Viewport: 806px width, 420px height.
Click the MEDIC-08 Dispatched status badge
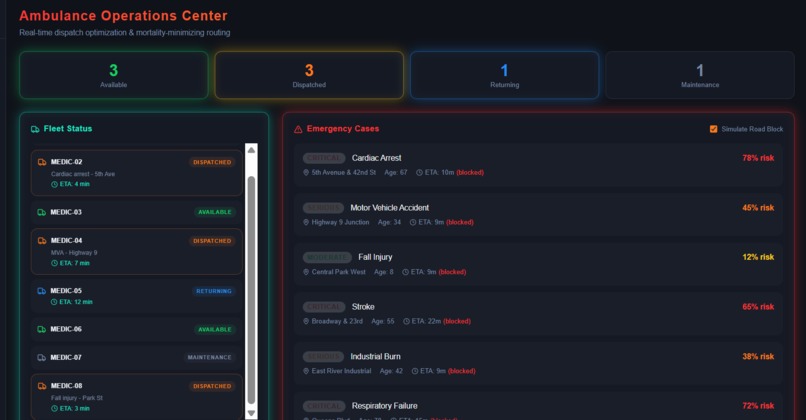pyautogui.click(x=212, y=387)
